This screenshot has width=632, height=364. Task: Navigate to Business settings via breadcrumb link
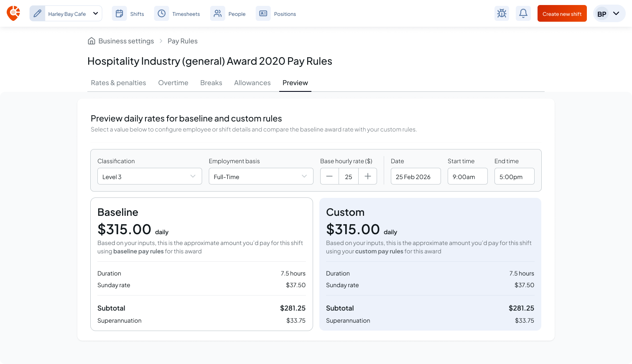click(x=126, y=40)
